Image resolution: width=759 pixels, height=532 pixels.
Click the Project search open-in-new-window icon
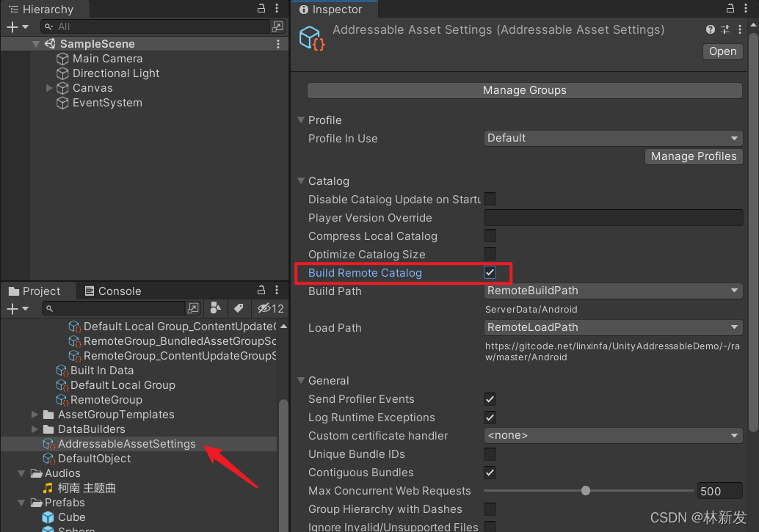pos(193,308)
